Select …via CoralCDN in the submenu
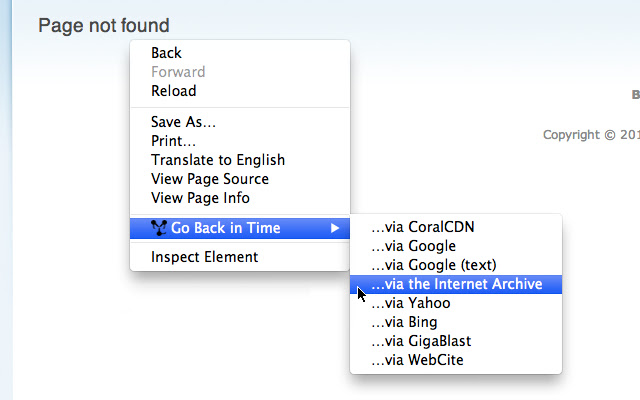Viewport: 640px width, 400px height. coord(422,227)
